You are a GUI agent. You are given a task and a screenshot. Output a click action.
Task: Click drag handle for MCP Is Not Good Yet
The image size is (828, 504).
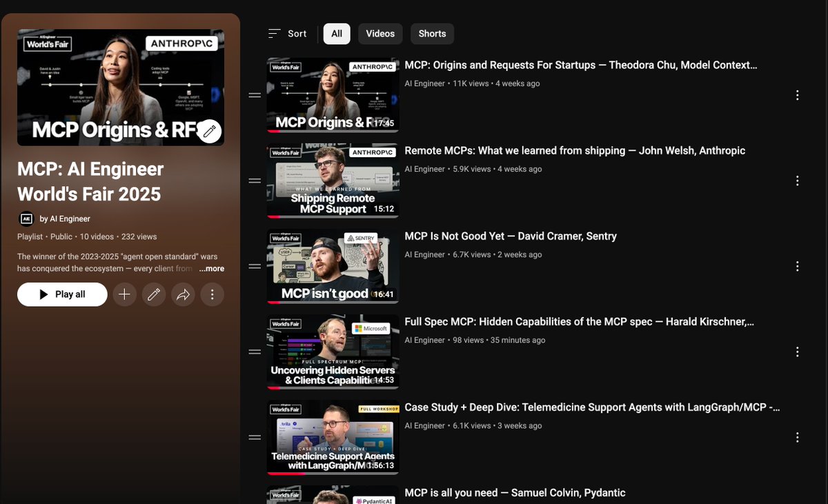point(255,266)
